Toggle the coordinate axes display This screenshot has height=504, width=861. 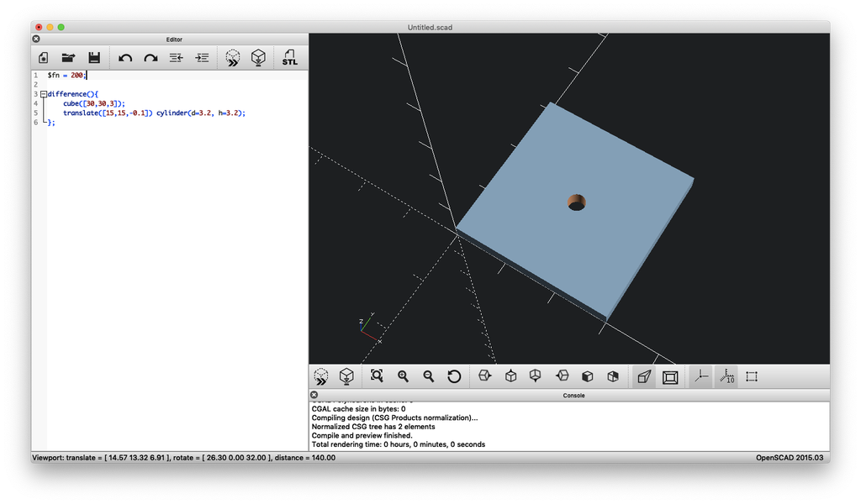[x=700, y=376]
